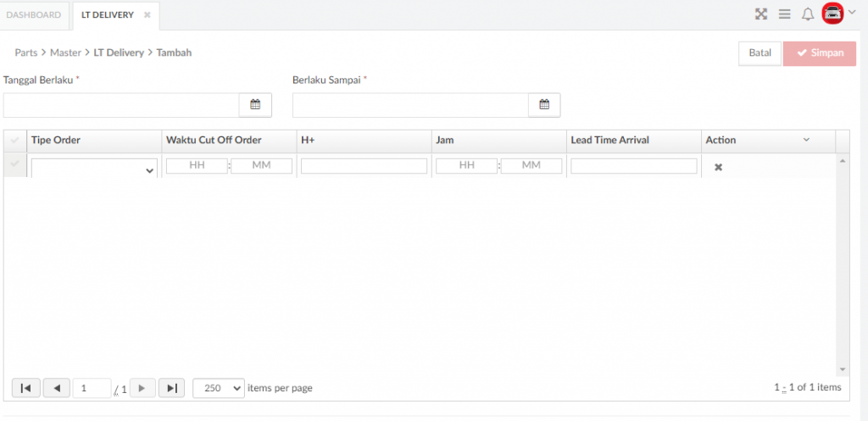
Task: Click Tambah in the breadcrumb
Action: [x=174, y=53]
